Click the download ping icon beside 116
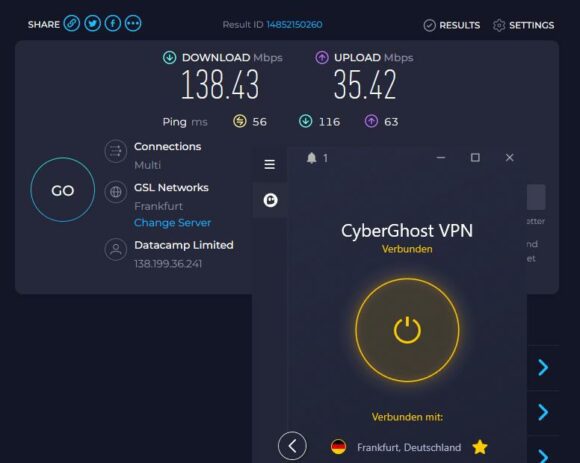This screenshot has width=580, height=463. pyautogui.click(x=306, y=121)
